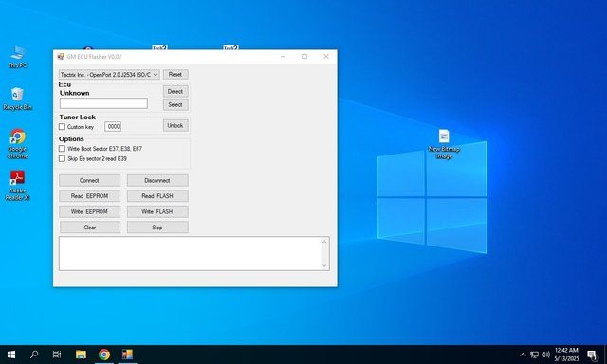
Task: Click the GM ECU Flasher taskbar icon
Action: [127, 355]
